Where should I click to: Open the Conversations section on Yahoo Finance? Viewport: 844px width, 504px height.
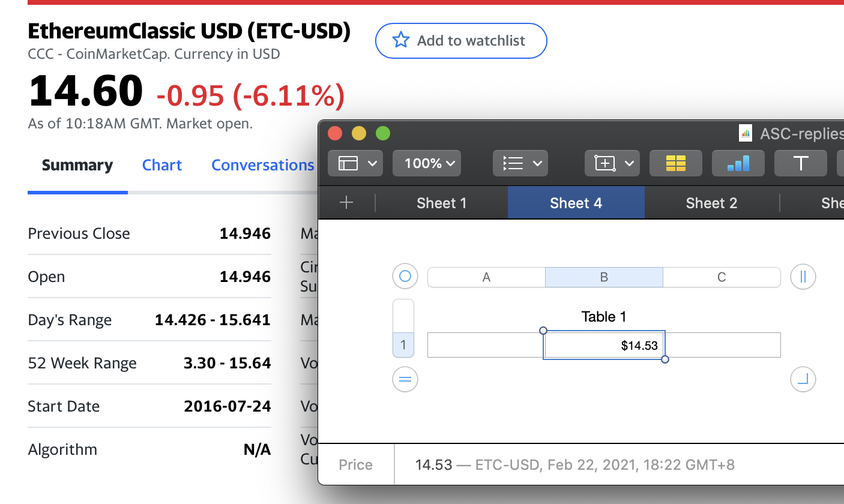point(263,164)
